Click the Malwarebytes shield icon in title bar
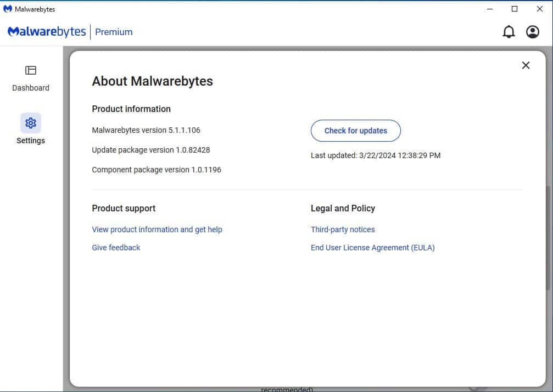553x392 pixels. [8, 9]
